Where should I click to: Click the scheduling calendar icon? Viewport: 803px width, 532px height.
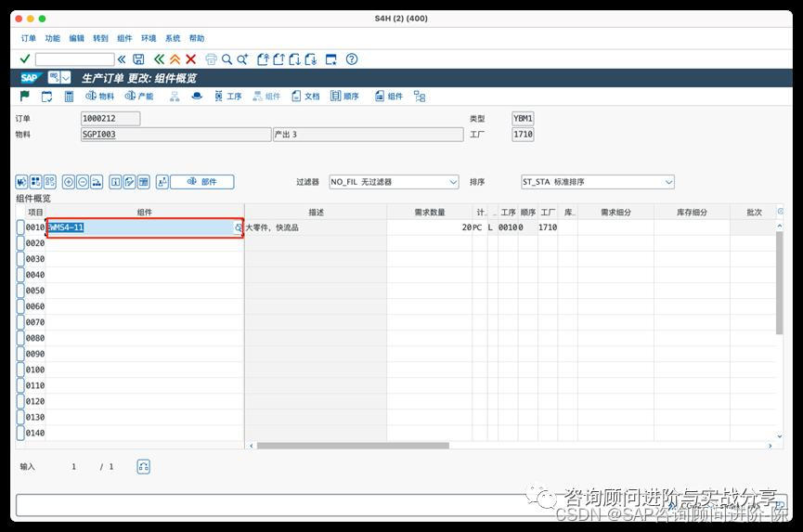pos(46,97)
